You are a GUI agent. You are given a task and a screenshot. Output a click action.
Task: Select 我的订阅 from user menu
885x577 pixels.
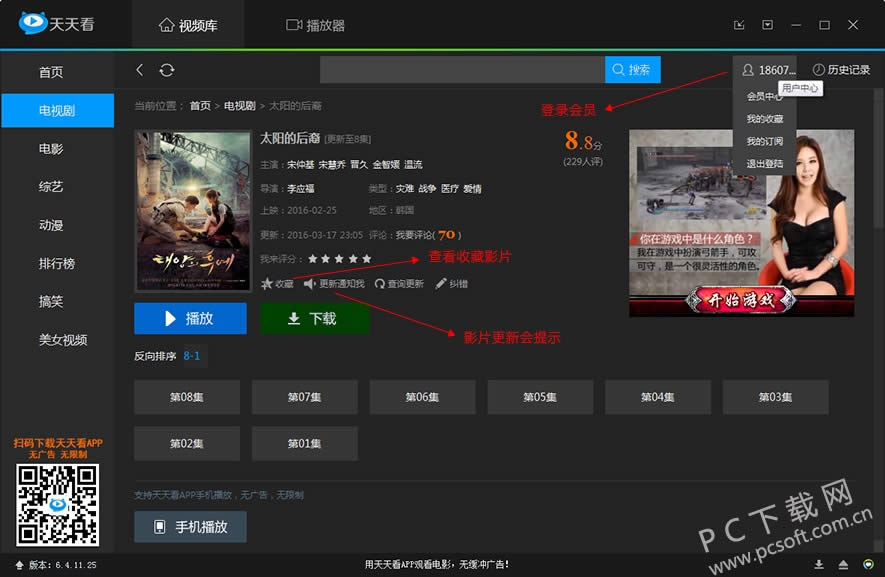click(x=764, y=141)
